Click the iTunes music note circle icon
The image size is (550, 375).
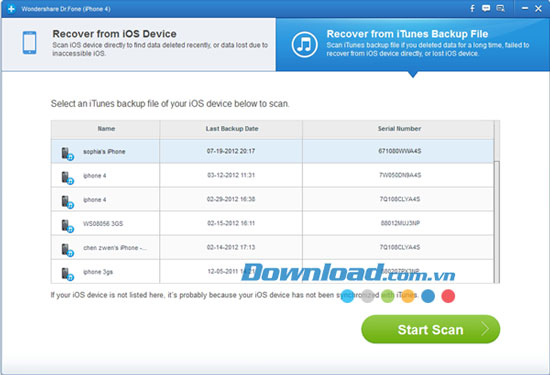(x=304, y=45)
